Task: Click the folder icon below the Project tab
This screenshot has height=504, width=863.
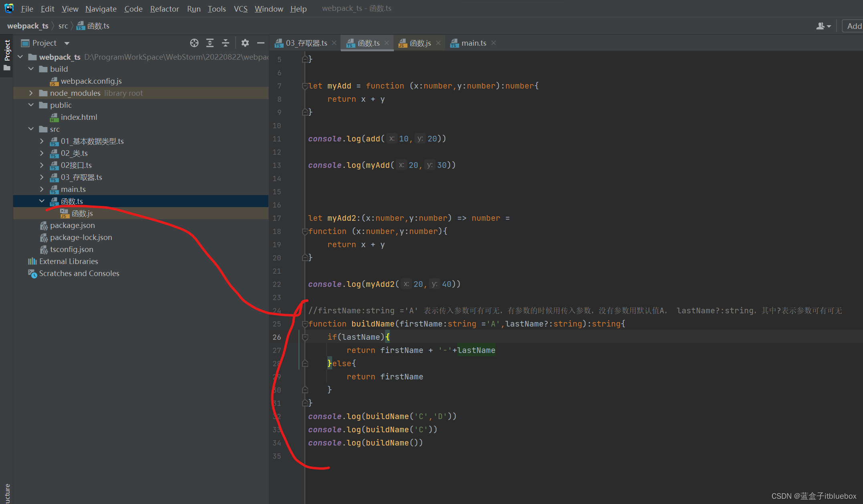Action: pyautogui.click(x=7, y=68)
